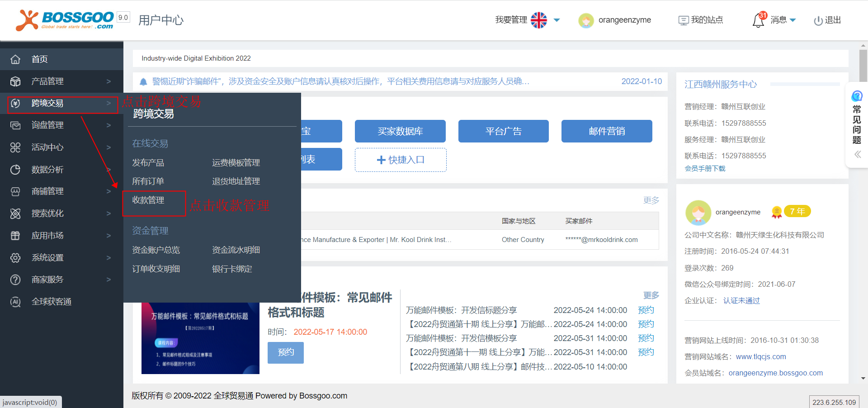The width and height of the screenshot is (868, 408).
Task: Open 我的站点 monitor icon
Action: [683, 20]
